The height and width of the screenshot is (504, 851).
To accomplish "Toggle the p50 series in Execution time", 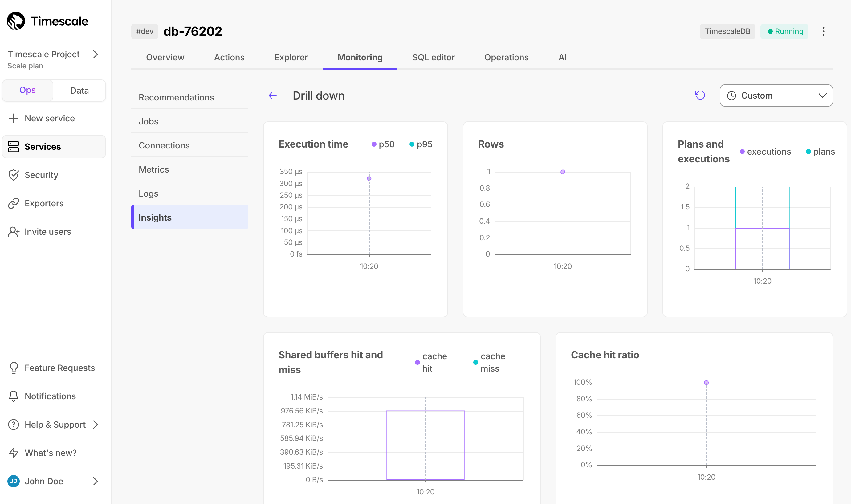I will [x=383, y=144].
